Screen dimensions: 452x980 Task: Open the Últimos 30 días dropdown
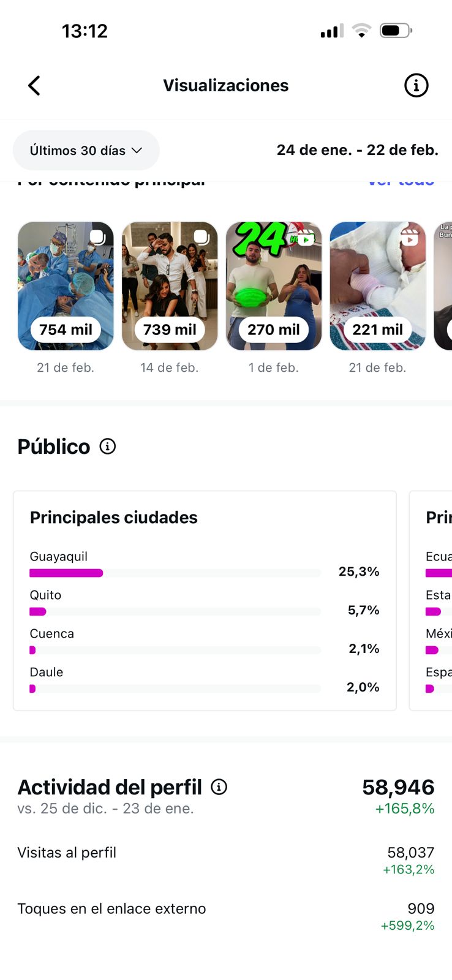[x=86, y=151]
